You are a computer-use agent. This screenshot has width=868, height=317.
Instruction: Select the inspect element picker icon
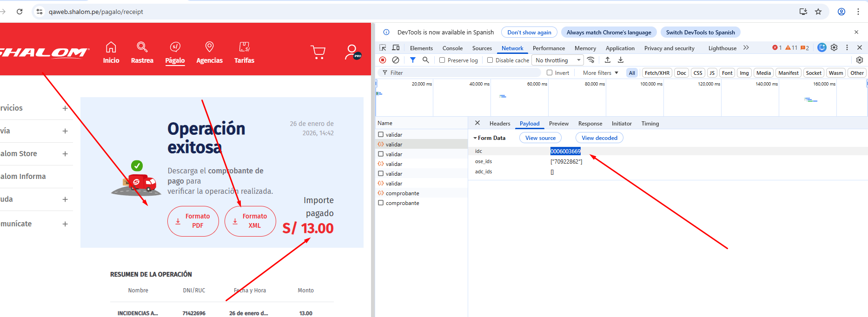(383, 48)
